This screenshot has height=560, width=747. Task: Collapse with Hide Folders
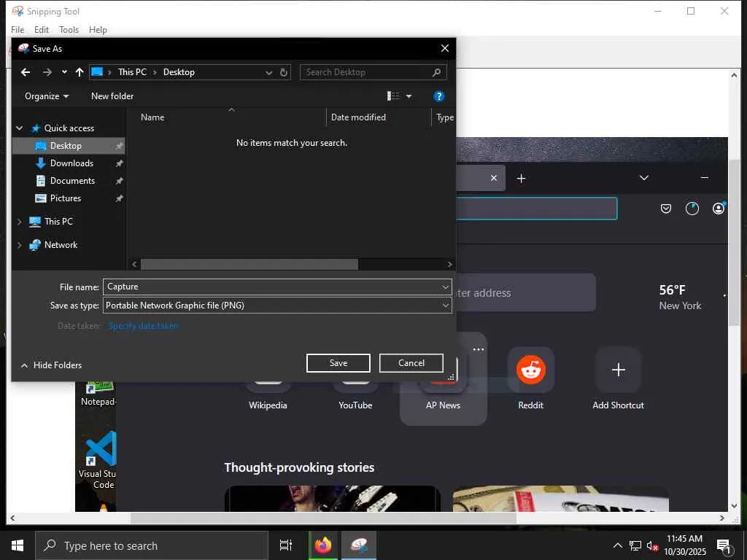pos(52,365)
